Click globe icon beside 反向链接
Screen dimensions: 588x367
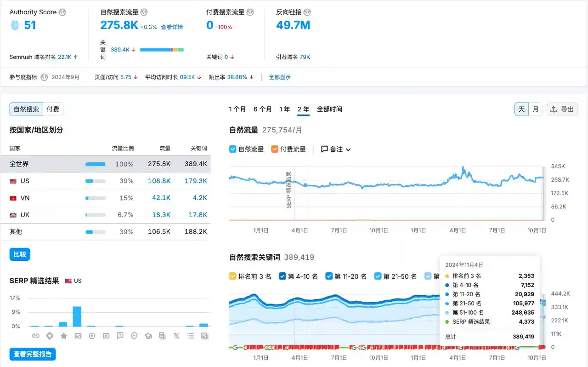coord(307,12)
